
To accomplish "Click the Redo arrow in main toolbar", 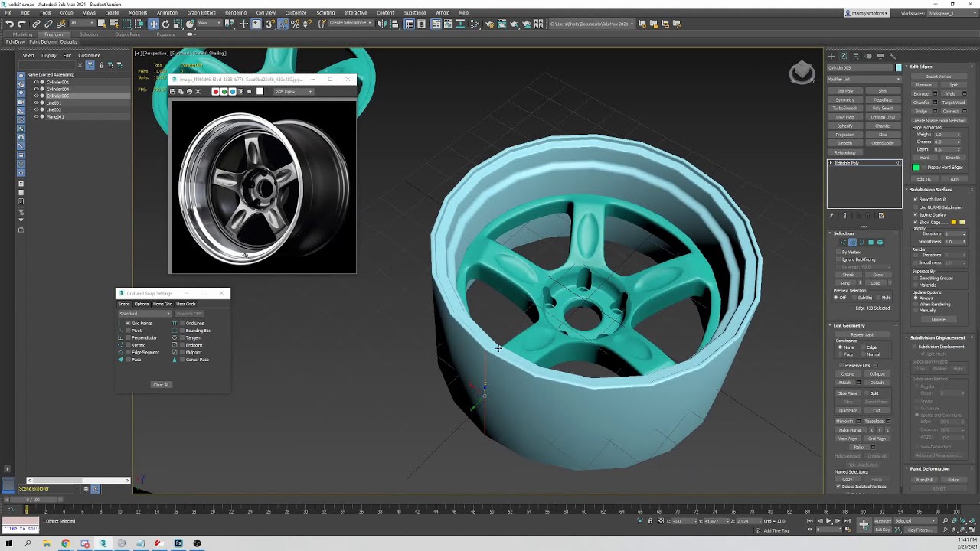I will pyautogui.click(x=21, y=24).
